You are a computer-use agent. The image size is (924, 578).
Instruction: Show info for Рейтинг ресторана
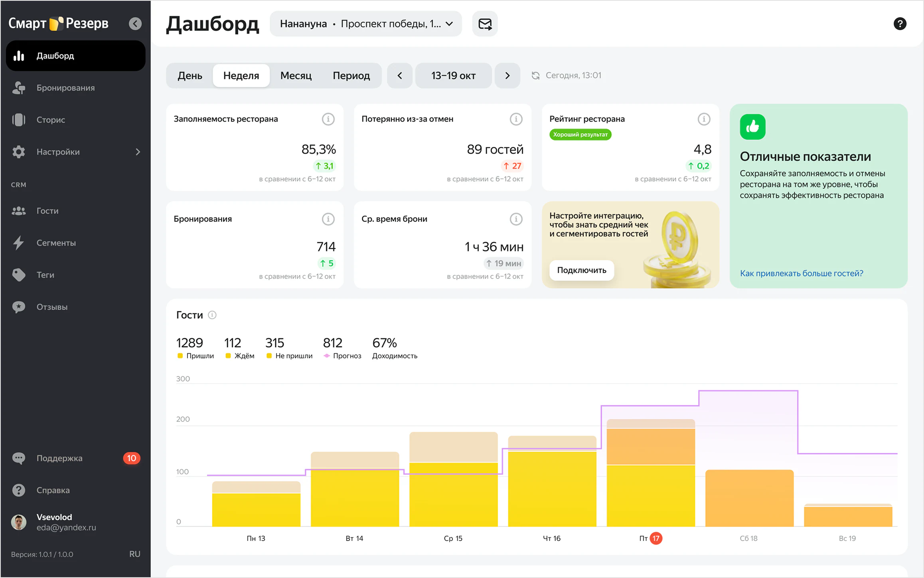704,119
